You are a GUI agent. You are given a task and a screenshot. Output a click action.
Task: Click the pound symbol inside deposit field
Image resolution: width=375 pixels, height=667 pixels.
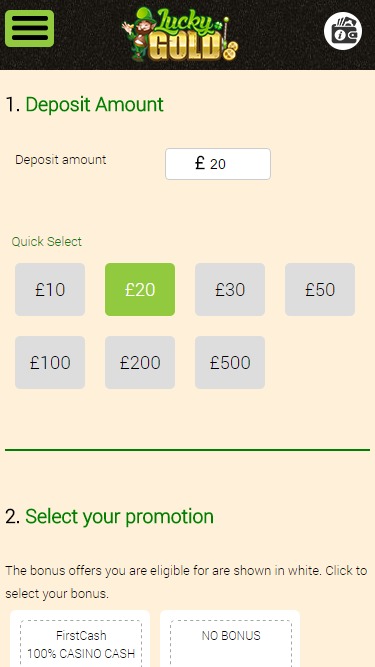200,163
